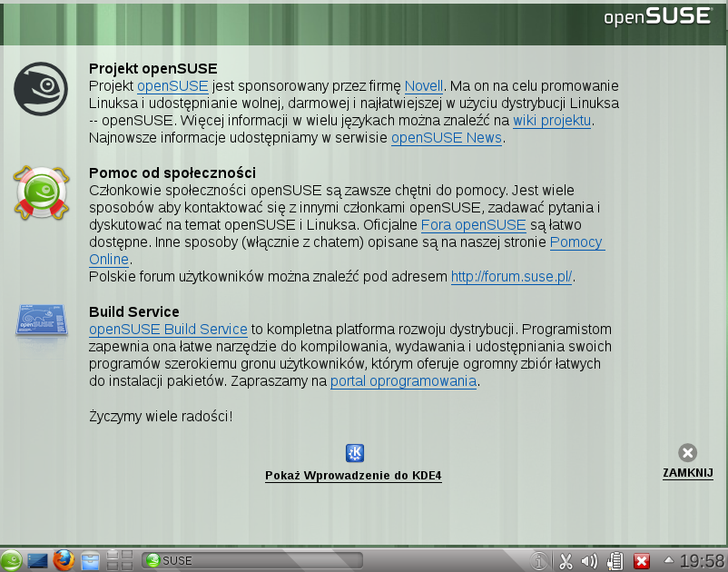The image size is (728, 572).
Task: Visit the Fora openSUSE link
Action: click(x=473, y=225)
